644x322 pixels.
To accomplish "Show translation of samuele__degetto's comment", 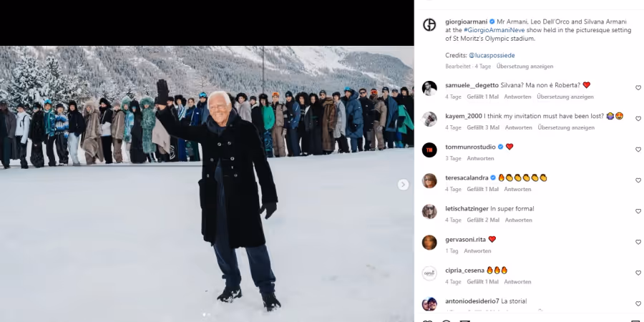I will (x=565, y=97).
